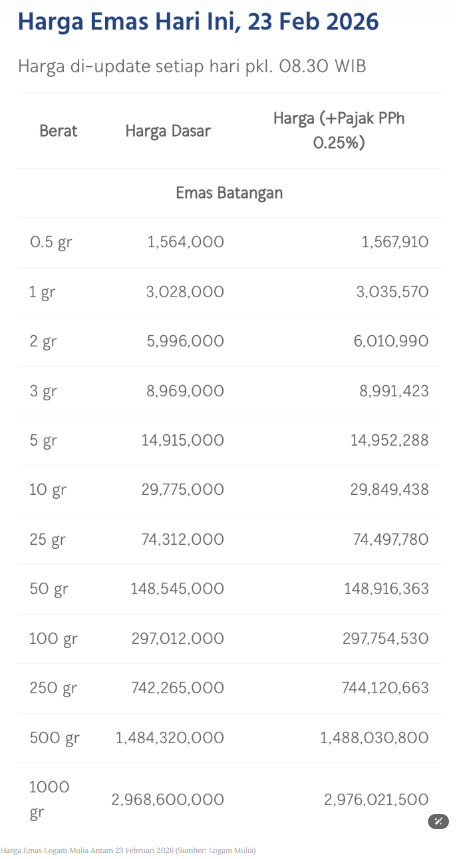This screenshot has height=859, width=465.
Task: Click the expand image icon at bottom right
Action: (438, 821)
